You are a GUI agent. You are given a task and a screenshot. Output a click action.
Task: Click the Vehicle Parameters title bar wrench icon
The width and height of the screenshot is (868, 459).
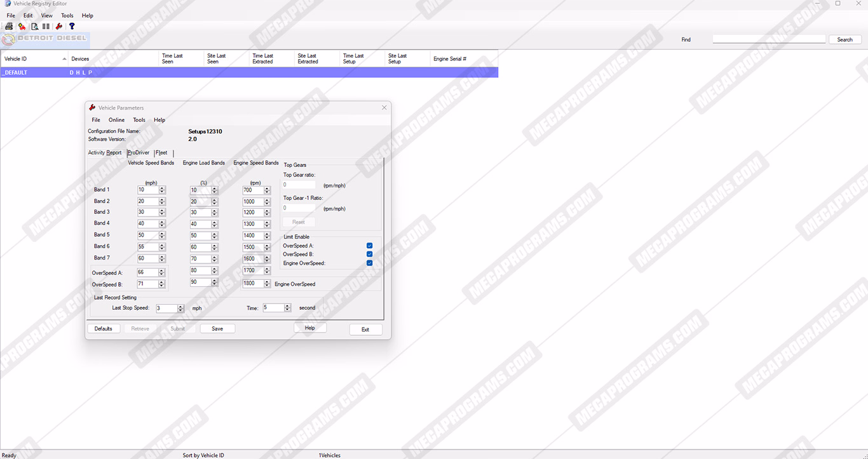pos(92,108)
